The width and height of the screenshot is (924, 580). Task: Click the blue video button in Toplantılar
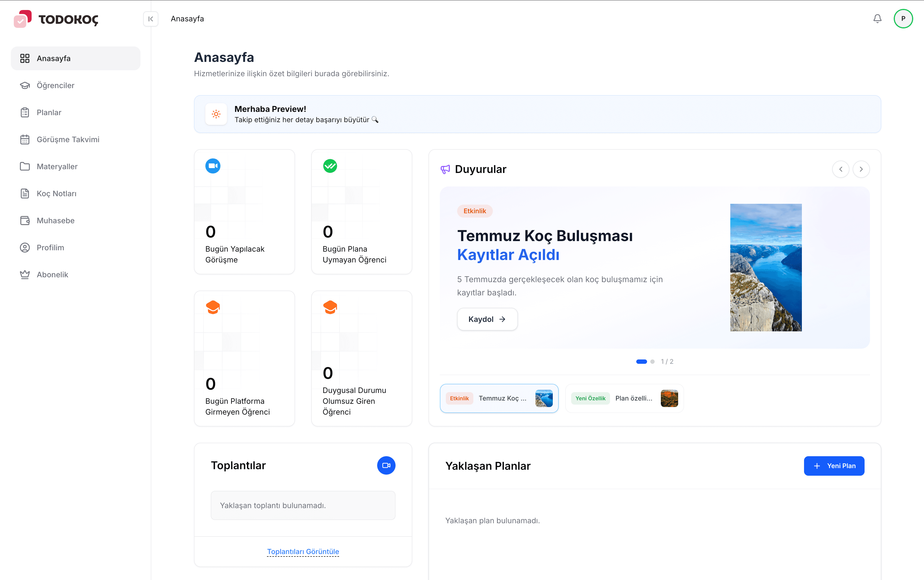(386, 465)
